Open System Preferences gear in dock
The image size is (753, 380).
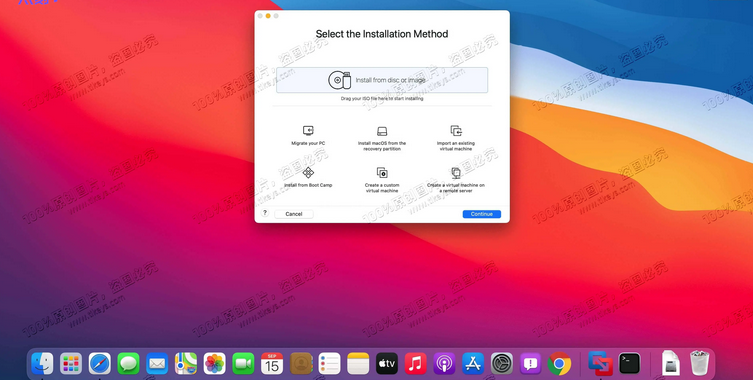[502, 364]
